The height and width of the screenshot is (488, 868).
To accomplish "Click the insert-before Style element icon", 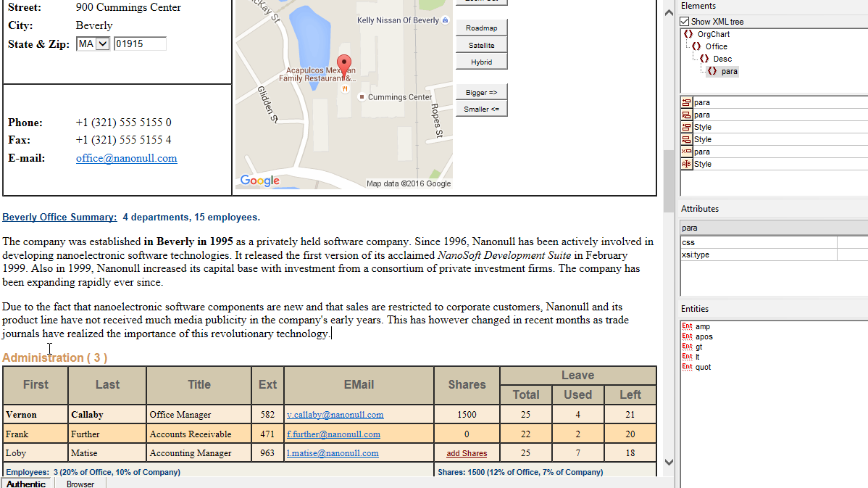I will tap(687, 127).
